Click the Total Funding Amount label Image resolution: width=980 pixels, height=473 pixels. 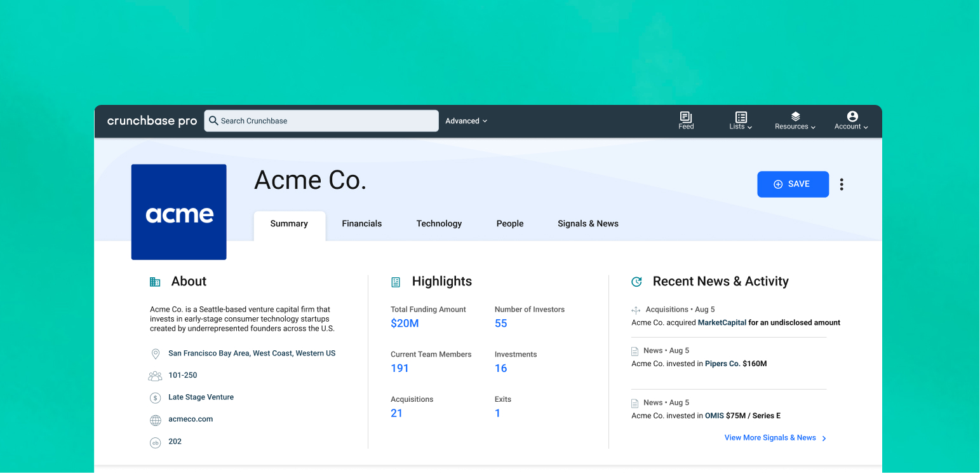[x=428, y=310]
